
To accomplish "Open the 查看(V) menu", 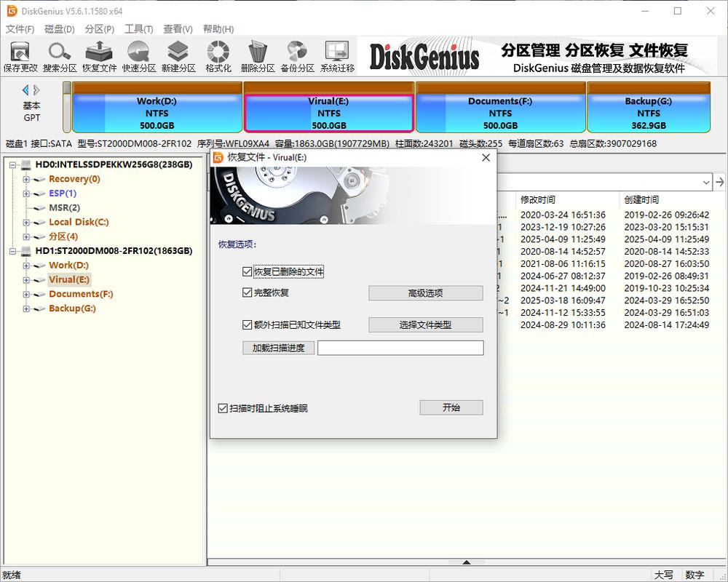I will 177,29.
